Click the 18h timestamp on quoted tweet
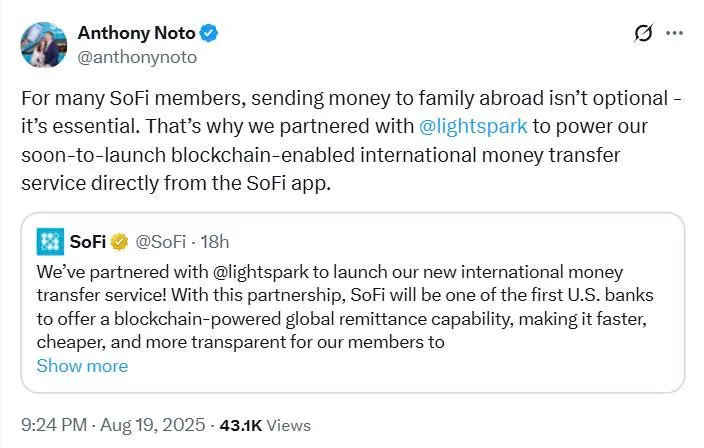 click(x=215, y=242)
